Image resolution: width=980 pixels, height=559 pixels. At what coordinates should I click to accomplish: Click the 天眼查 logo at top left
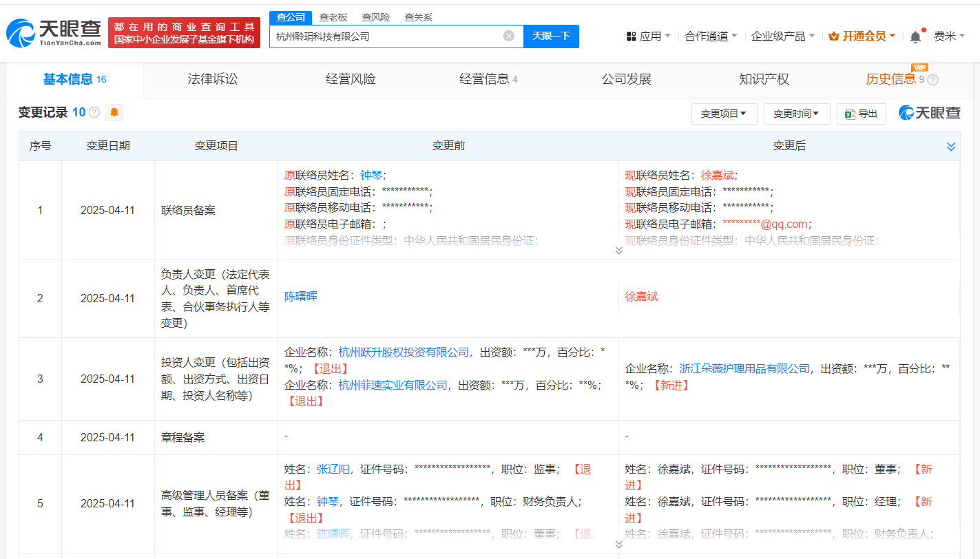click(x=54, y=32)
